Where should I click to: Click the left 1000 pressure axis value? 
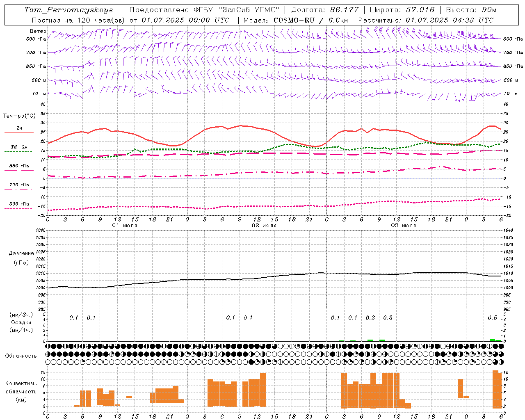click(40, 288)
